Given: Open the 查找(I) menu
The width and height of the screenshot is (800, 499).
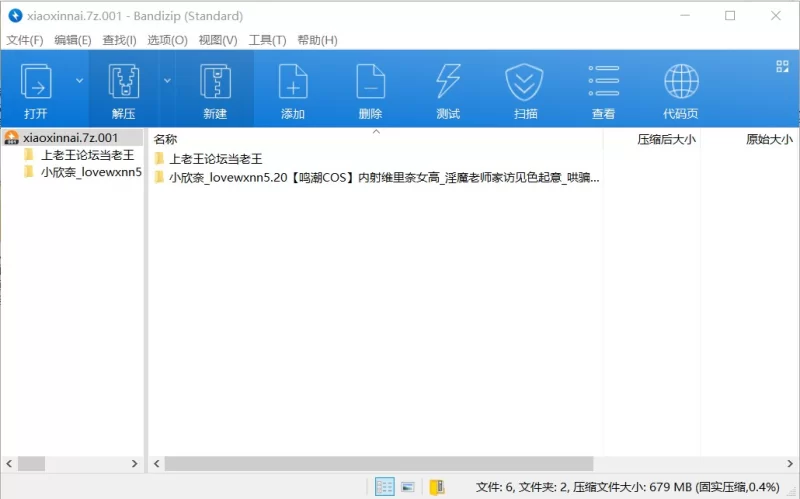Looking at the screenshot, I should click(x=119, y=40).
